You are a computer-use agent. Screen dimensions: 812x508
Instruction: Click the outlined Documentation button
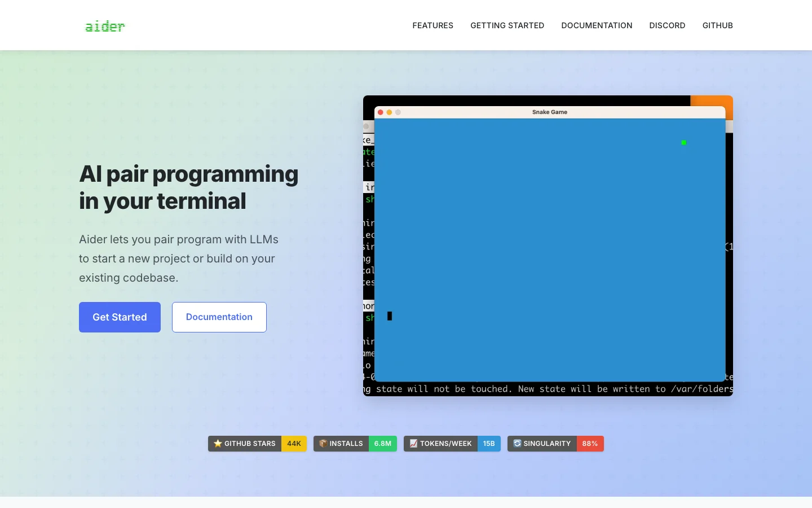tap(219, 317)
